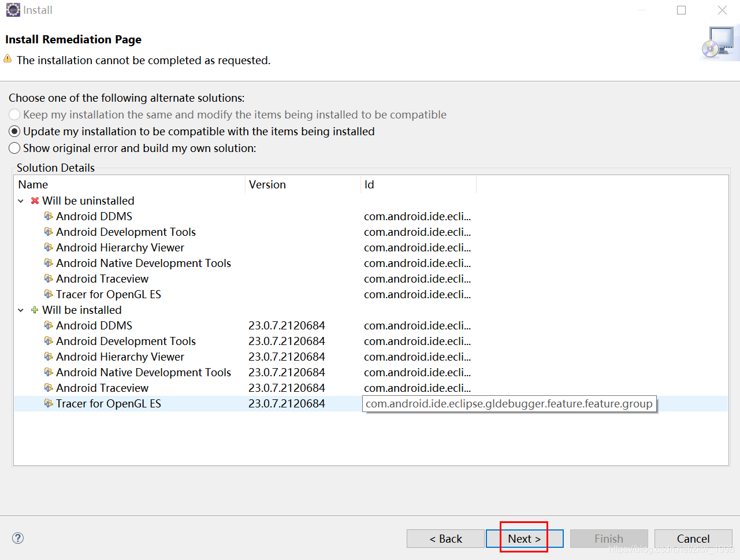The width and height of the screenshot is (740, 560).
Task: Click the install CD and monitor banner image
Action: point(720,43)
